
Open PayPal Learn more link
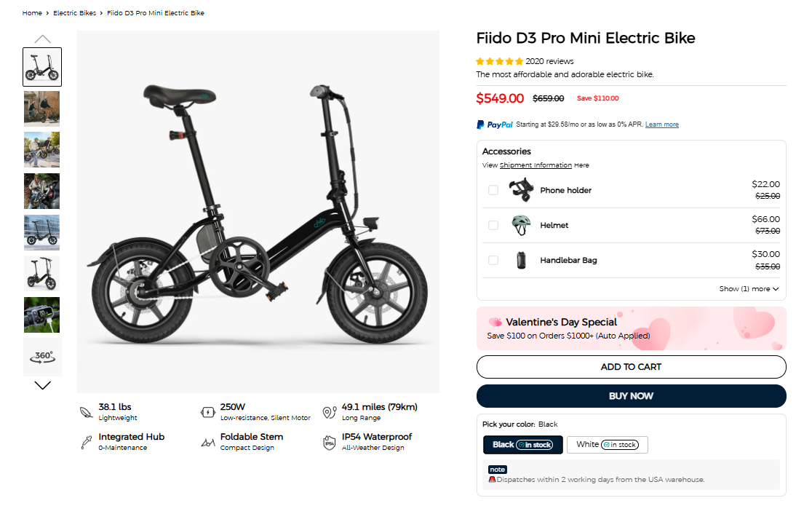[x=661, y=124]
